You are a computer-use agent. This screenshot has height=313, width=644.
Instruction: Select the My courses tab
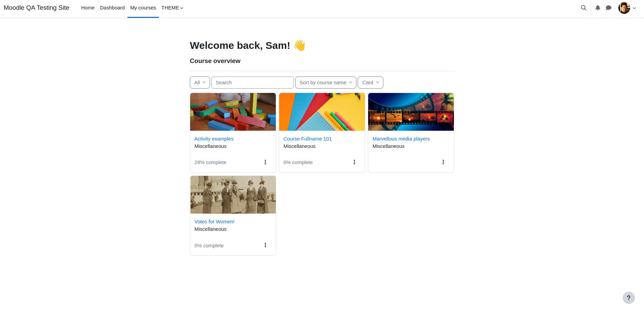point(143,8)
